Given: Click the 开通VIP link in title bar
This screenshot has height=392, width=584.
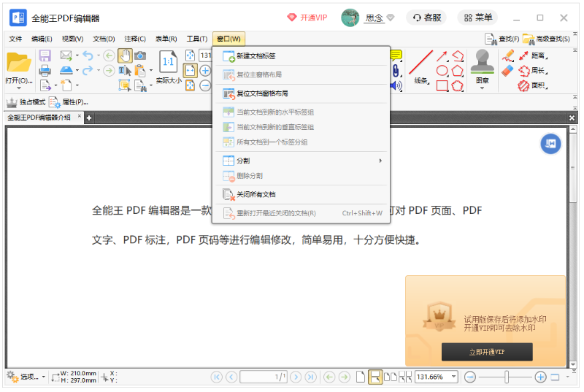Looking at the screenshot, I should 307,18.
